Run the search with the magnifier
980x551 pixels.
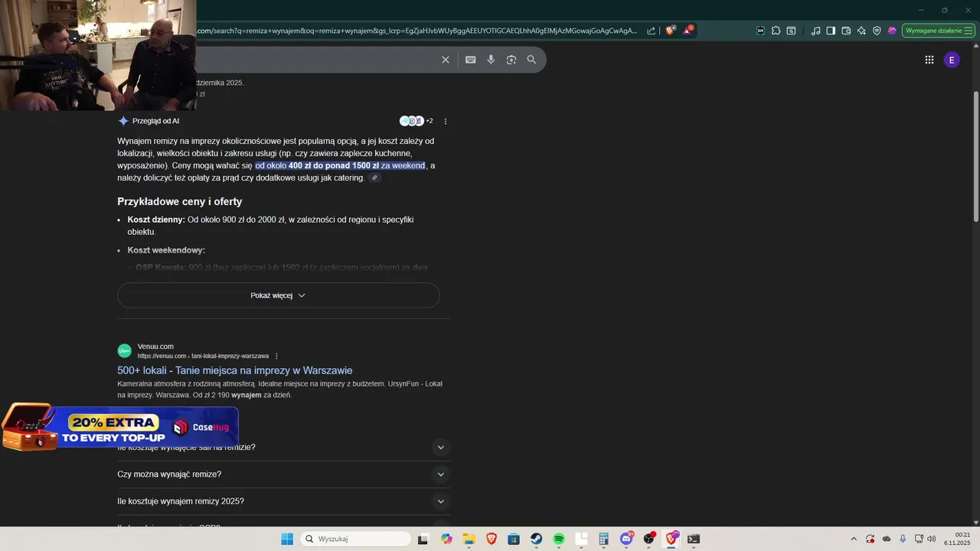pyautogui.click(x=531, y=60)
